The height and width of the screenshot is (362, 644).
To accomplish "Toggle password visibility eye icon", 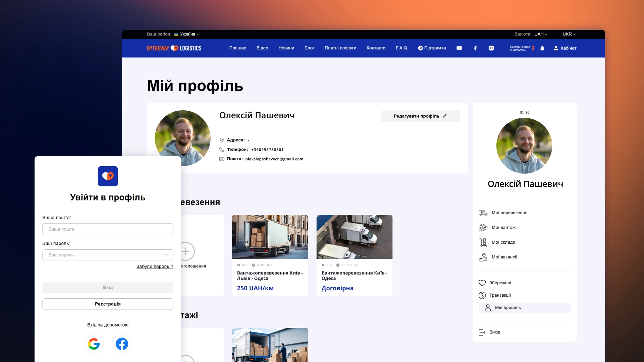I will (166, 255).
